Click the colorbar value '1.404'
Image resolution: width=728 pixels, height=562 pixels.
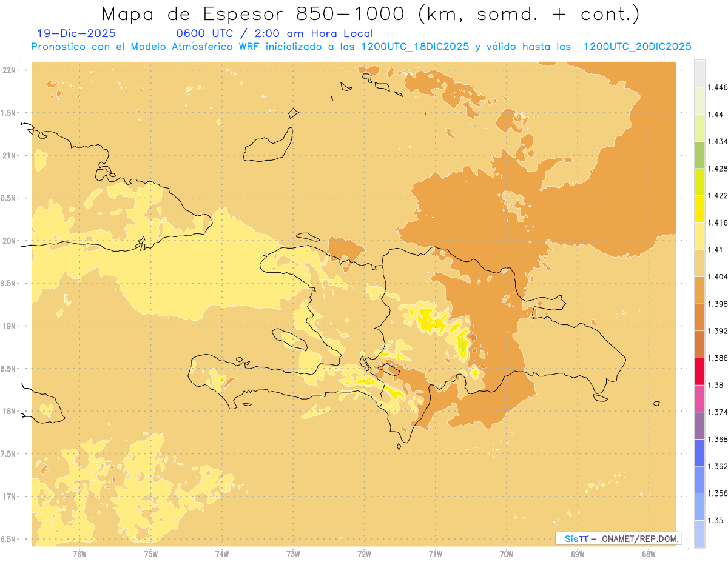coord(718,277)
